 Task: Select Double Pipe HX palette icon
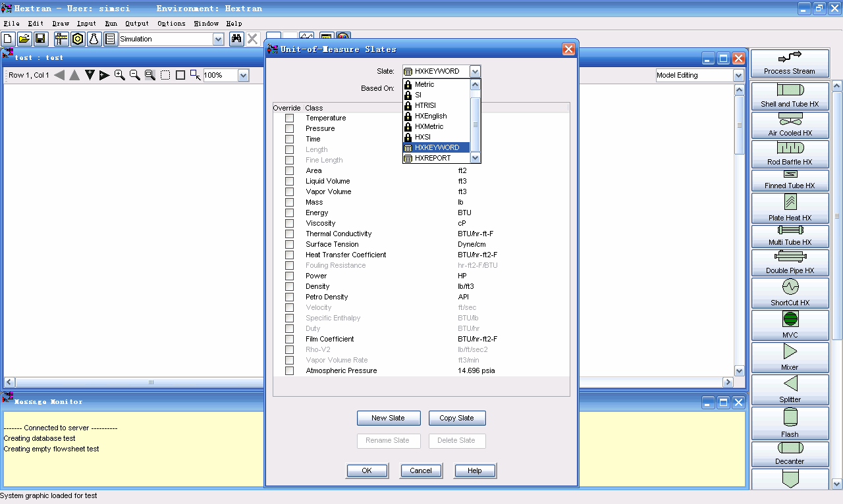(x=790, y=263)
